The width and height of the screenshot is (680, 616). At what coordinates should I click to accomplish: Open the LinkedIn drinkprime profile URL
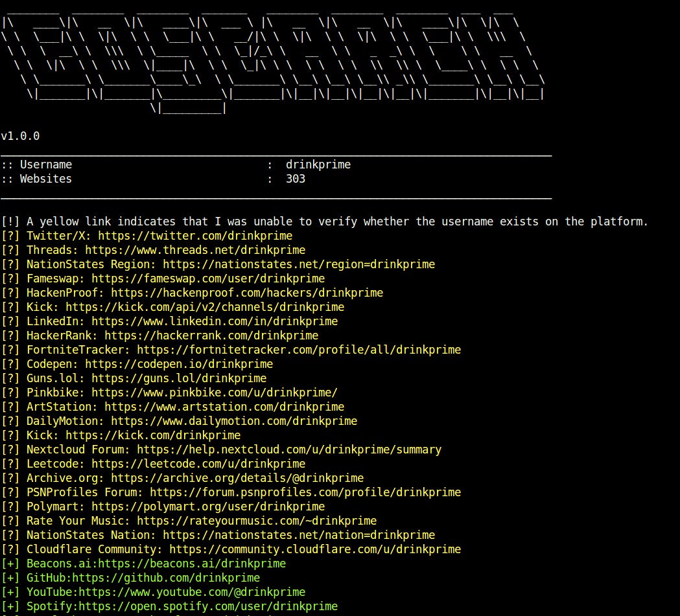(x=215, y=321)
